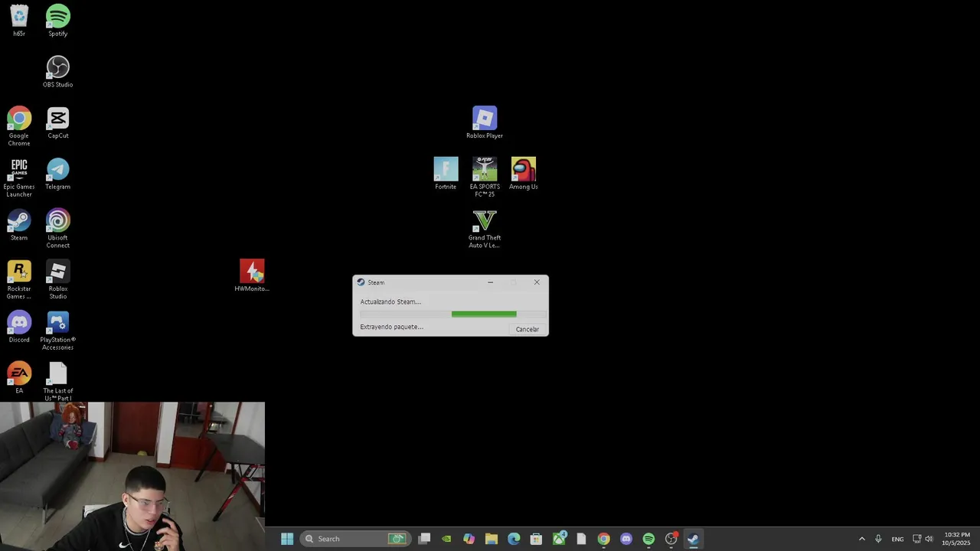This screenshot has width=980, height=551.
Task: Click the 'Actualizando Steam...' status text
Action: [x=390, y=302]
